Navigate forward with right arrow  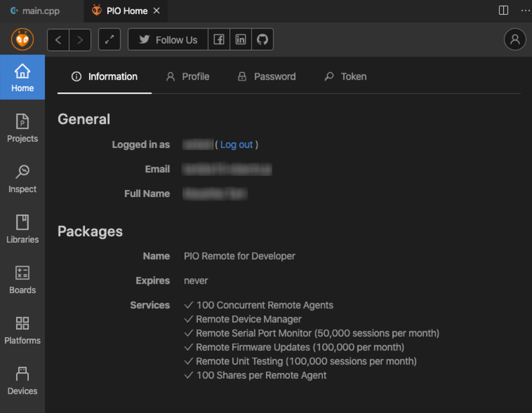(80, 39)
